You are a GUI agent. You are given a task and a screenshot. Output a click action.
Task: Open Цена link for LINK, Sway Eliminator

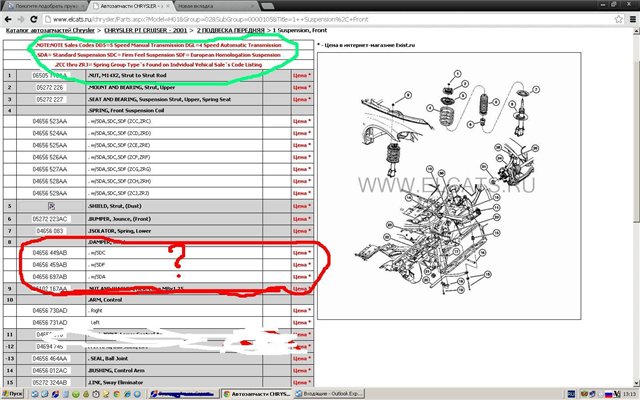(302, 382)
